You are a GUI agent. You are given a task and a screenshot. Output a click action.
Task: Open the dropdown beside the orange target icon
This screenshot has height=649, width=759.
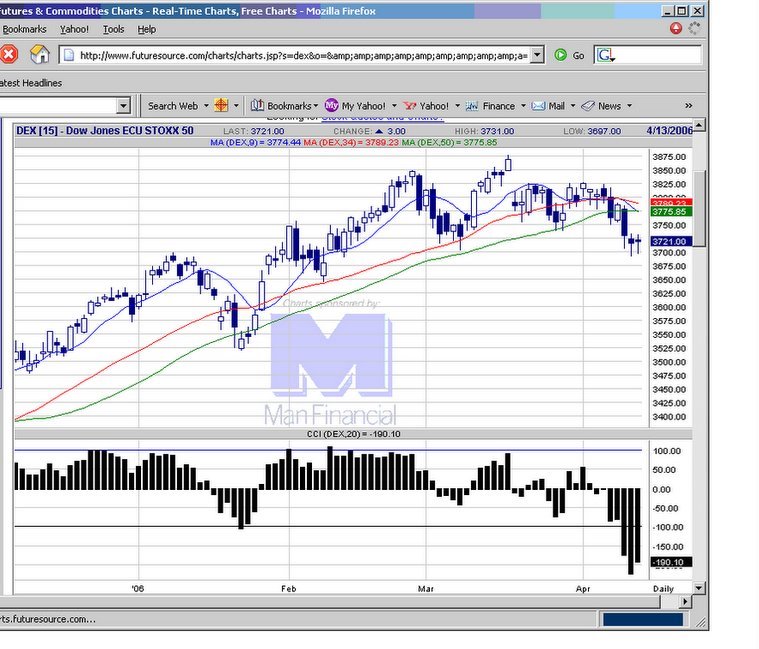coord(236,106)
